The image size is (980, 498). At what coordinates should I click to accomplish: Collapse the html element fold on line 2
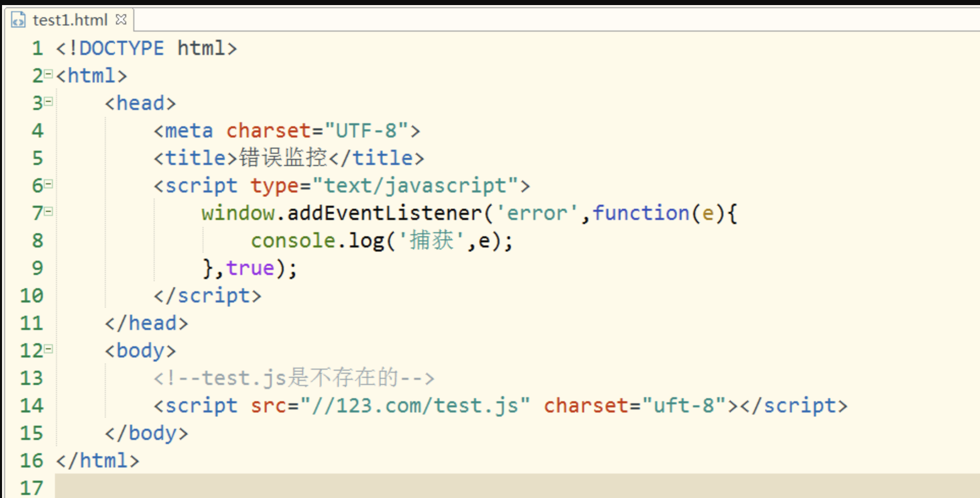click(48, 74)
